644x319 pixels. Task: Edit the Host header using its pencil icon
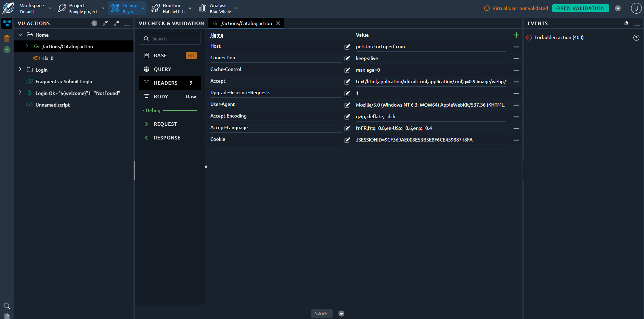347,47
